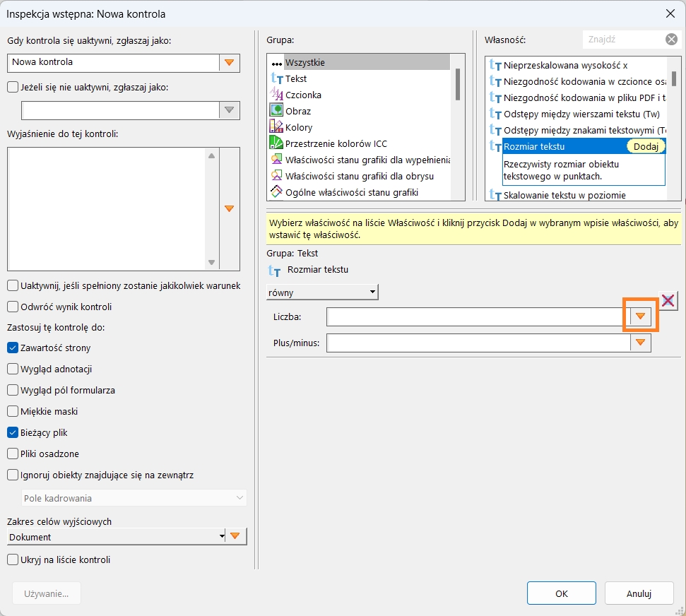
Task: Click the icon beside Niezgodność kodowania w pliku PDF
Action: point(495,97)
